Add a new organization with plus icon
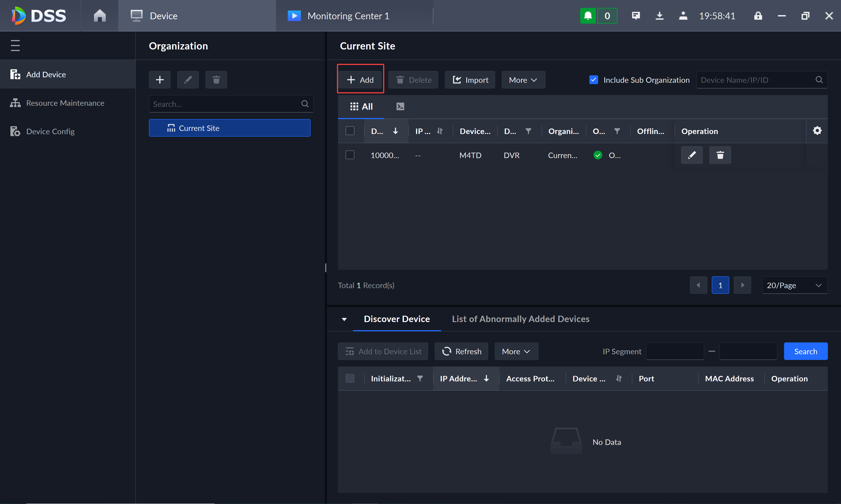Screen dimensions: 841x504 point(160,80)
